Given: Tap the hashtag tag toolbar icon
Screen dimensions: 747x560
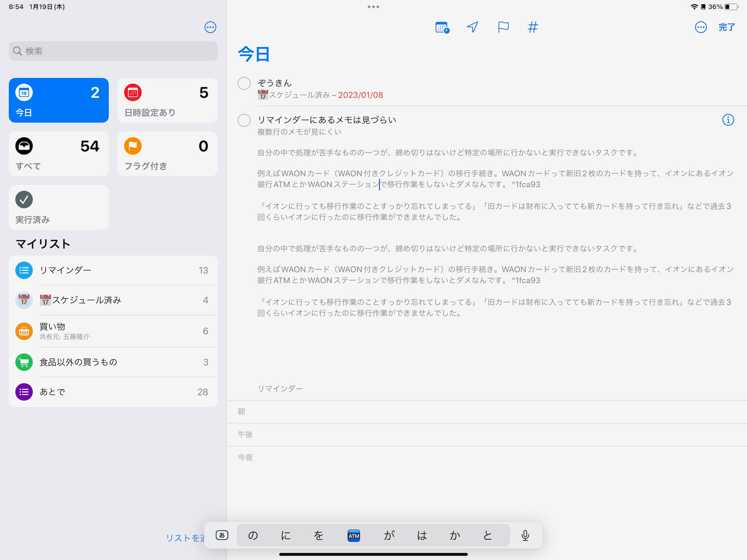Looking at the screenshot, I should point(533,27).
